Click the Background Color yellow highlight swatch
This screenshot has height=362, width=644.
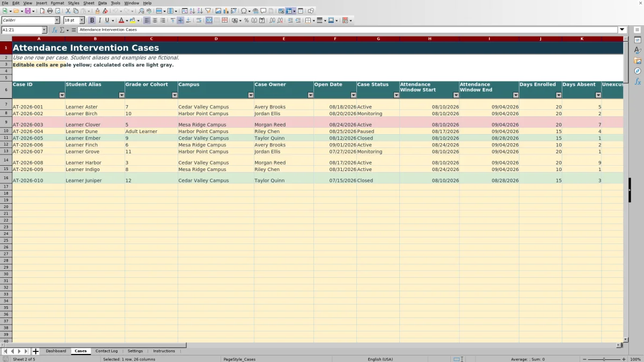[x=133, y=20]
